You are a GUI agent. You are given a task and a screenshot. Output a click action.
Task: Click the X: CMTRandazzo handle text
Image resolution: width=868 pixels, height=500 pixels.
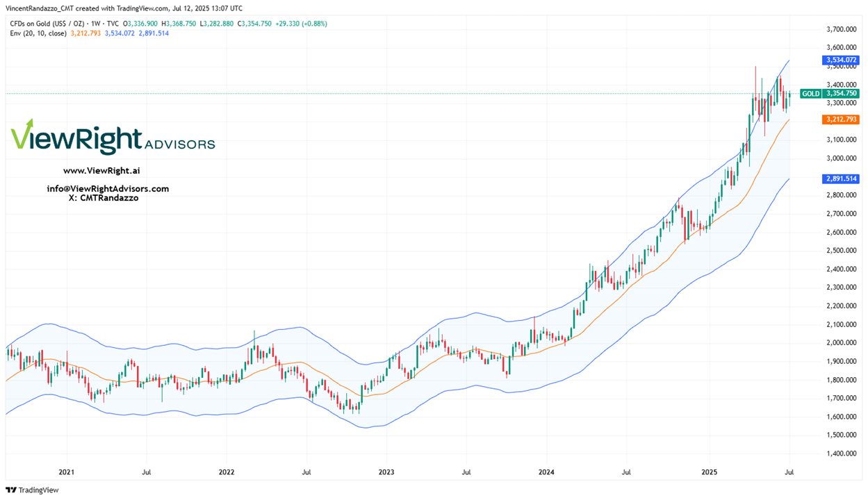[104, 198]
